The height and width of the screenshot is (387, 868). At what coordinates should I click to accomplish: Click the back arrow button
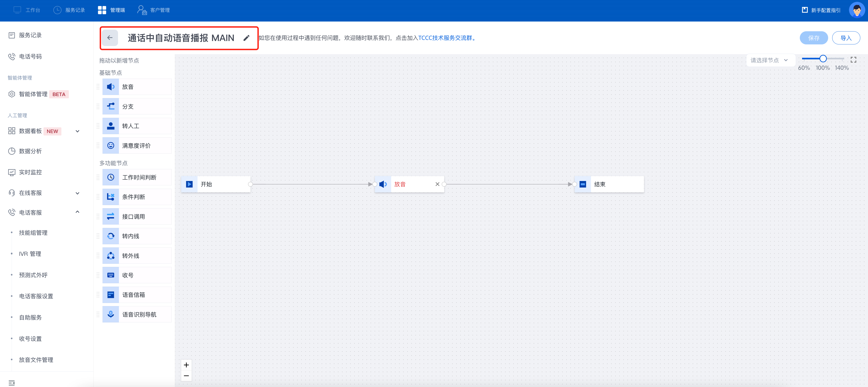click(110, 38)
